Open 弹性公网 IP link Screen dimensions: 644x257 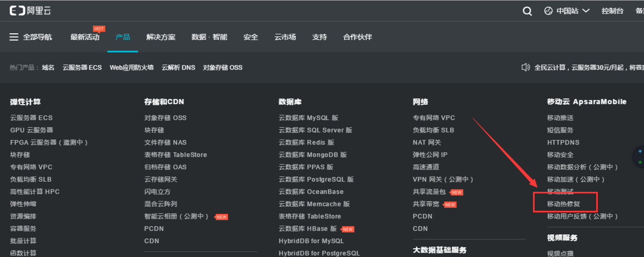(x=430, y=155)
